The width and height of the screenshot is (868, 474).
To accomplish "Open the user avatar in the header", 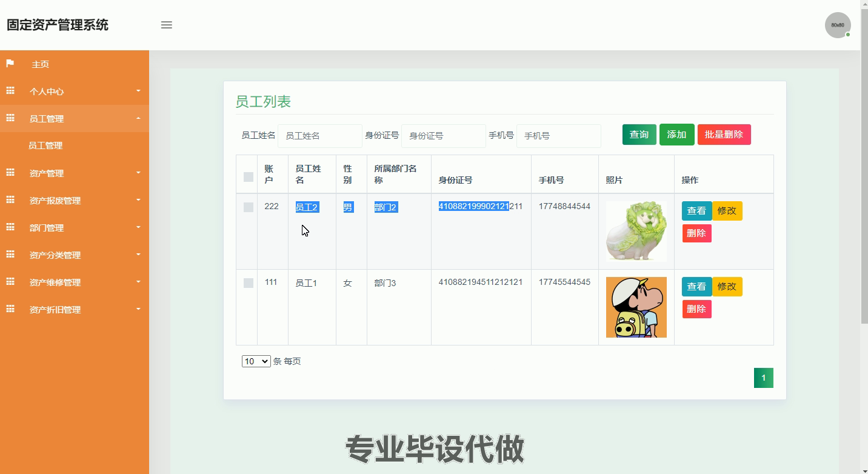I will pyautogui.click(x=838, y=25).
